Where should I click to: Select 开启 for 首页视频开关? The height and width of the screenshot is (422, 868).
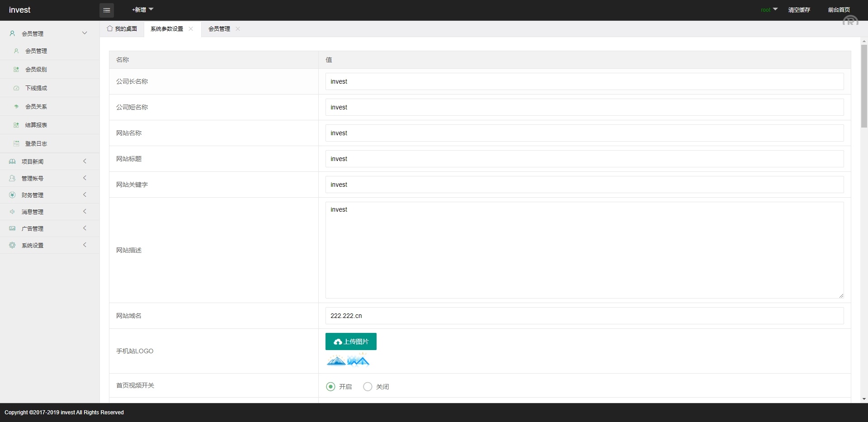tap(330, 386)
